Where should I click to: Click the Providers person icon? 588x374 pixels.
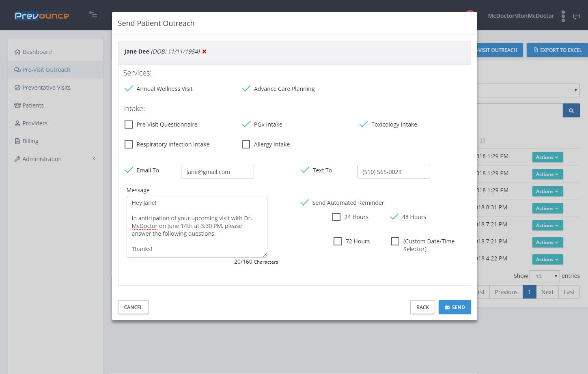(17, 123)
